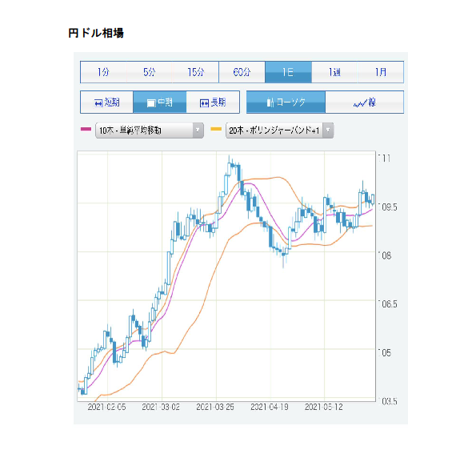
Task: Select the 60分 chart interval
Action: click(242, 72)
